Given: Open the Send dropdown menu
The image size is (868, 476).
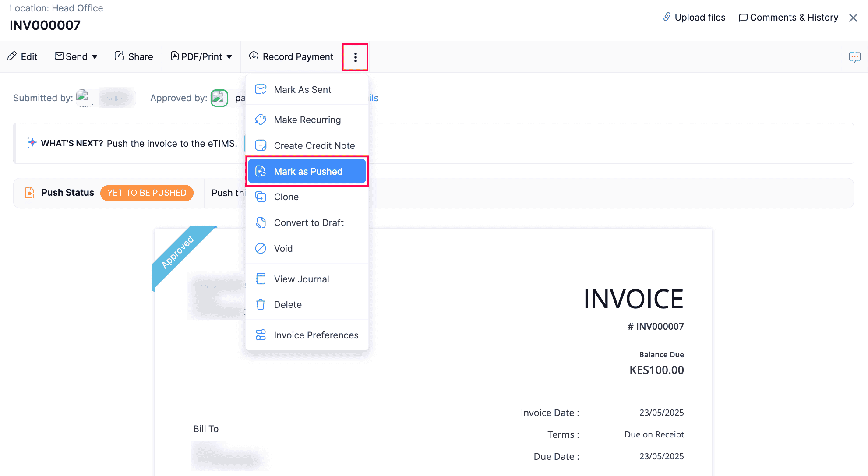Looking at the screenshot, I should point(76,57).
